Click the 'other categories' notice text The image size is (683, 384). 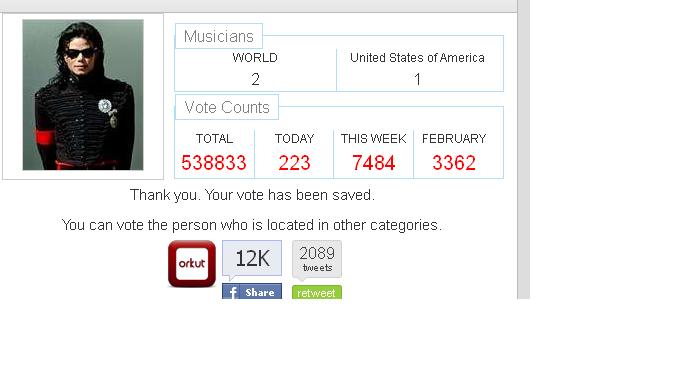252,225
